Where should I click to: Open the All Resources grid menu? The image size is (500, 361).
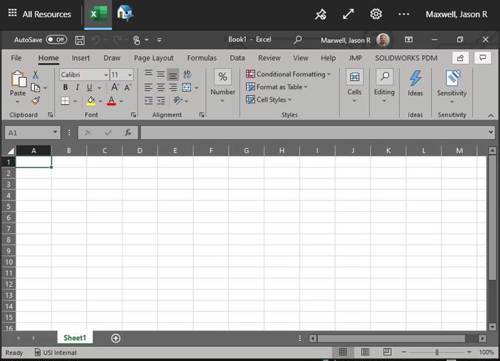pyautogui.click(x=12, y=13)
